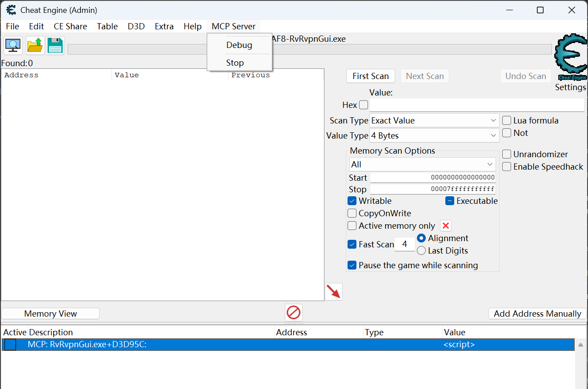Image resolution: width=588 pixels, height=389 pixels.
Task: Click the Description column header
Action: click(151, 332)
